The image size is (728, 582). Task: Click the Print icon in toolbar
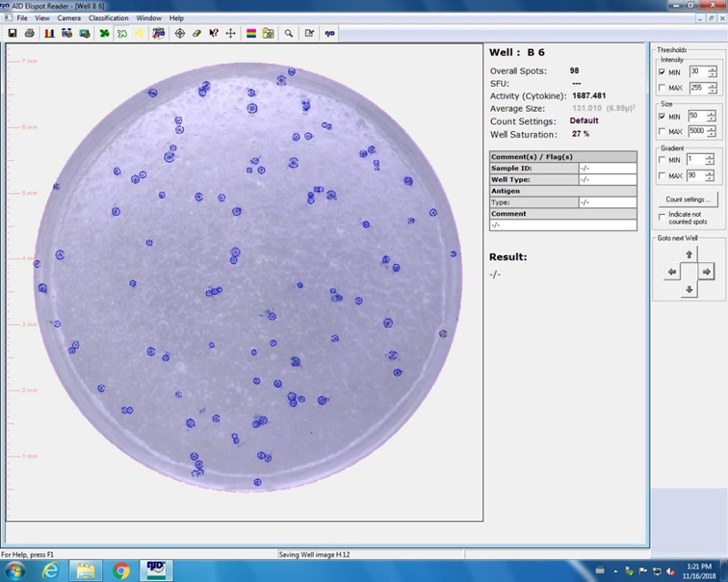pos(30,33)
